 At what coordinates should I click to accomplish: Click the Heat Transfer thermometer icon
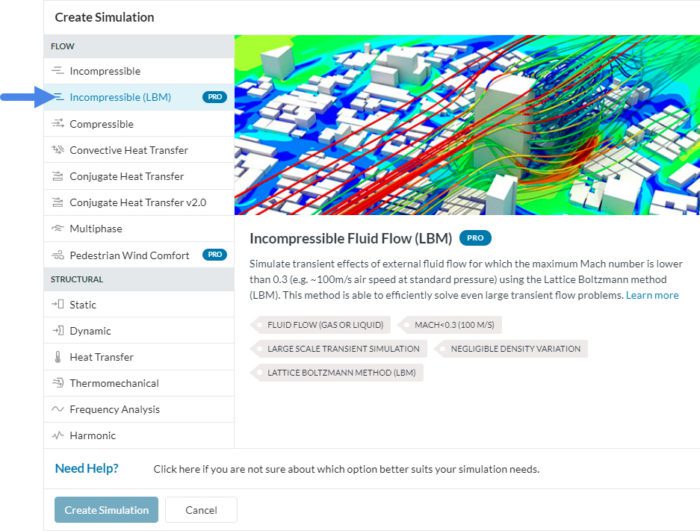[57, 357]
